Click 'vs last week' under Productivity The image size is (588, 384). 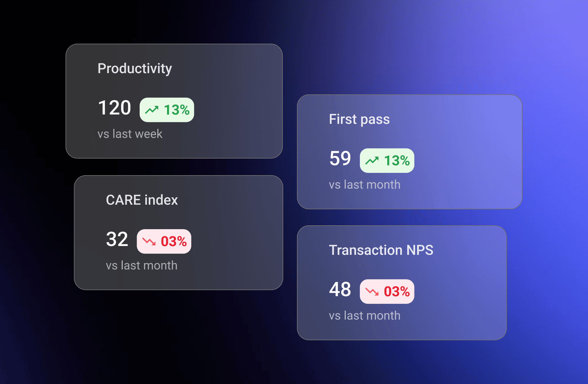click(x=130, y=134)
